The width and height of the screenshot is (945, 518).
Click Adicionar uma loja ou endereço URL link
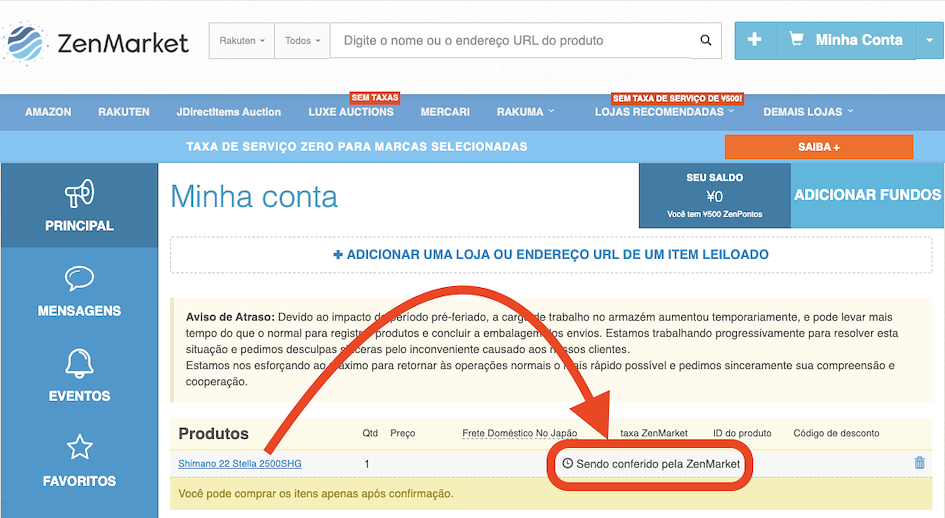tap(551, 254)
